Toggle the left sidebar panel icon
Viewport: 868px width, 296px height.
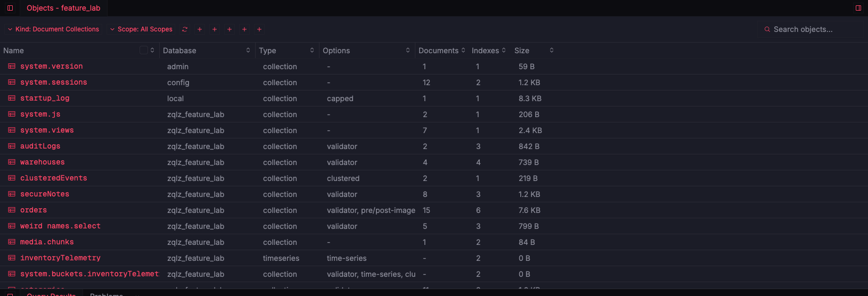10,8
